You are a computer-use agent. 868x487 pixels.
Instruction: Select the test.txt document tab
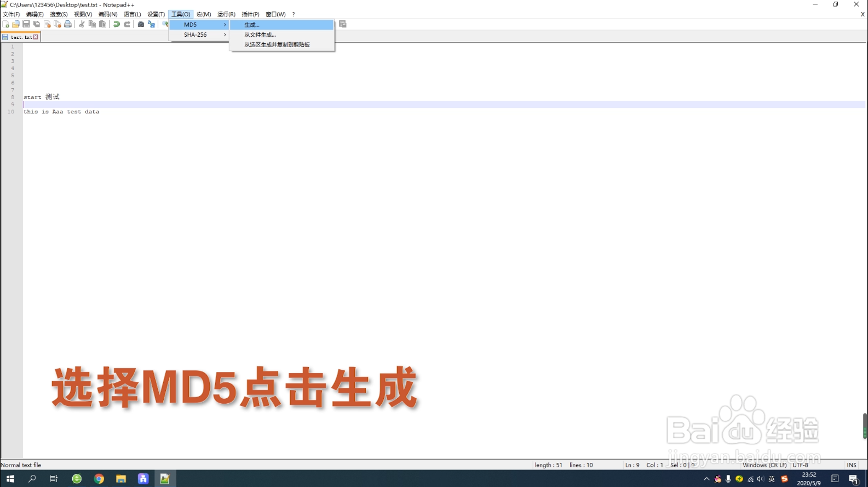(x=20, y=37)
